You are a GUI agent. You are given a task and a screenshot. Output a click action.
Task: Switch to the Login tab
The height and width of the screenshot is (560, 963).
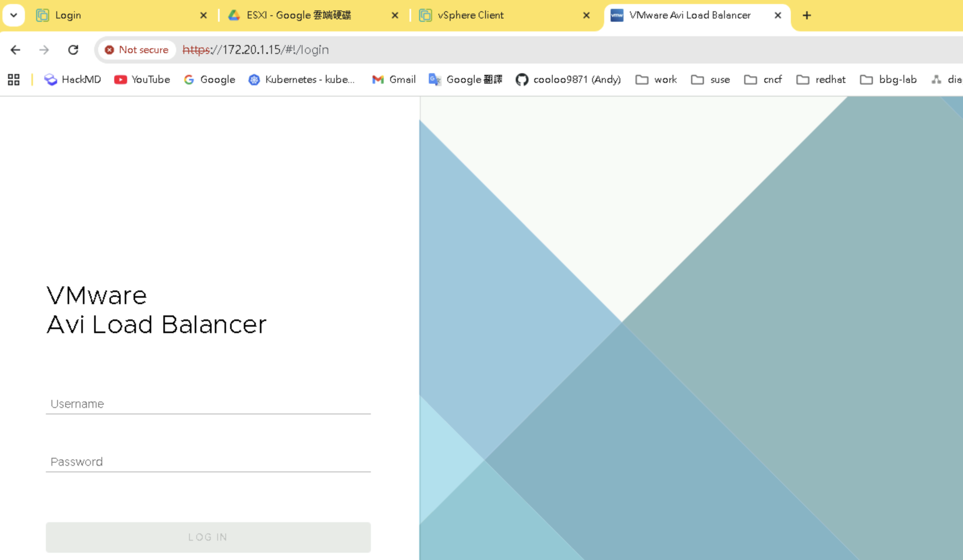point(121,15)
